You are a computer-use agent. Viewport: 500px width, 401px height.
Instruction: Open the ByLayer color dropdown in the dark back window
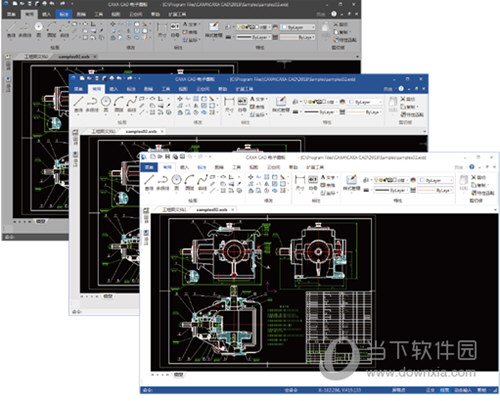pos(298,27)
